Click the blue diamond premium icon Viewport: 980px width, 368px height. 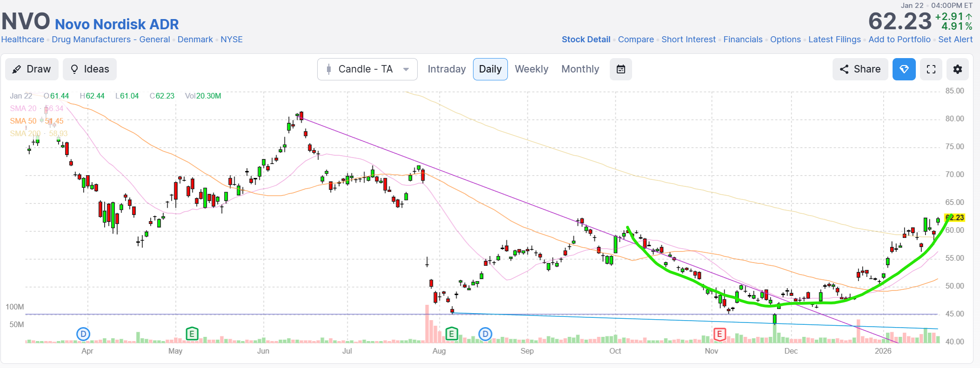coord(904,69)
